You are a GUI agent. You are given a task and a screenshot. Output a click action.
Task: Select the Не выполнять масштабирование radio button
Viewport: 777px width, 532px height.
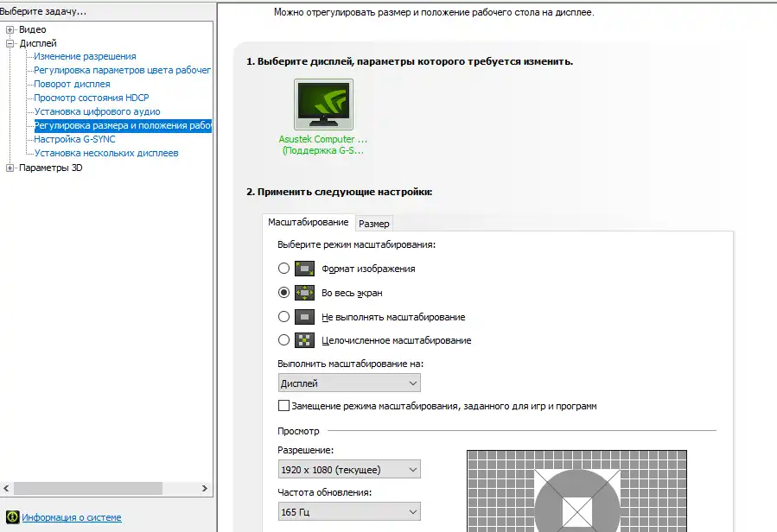[x=283, y=317]
